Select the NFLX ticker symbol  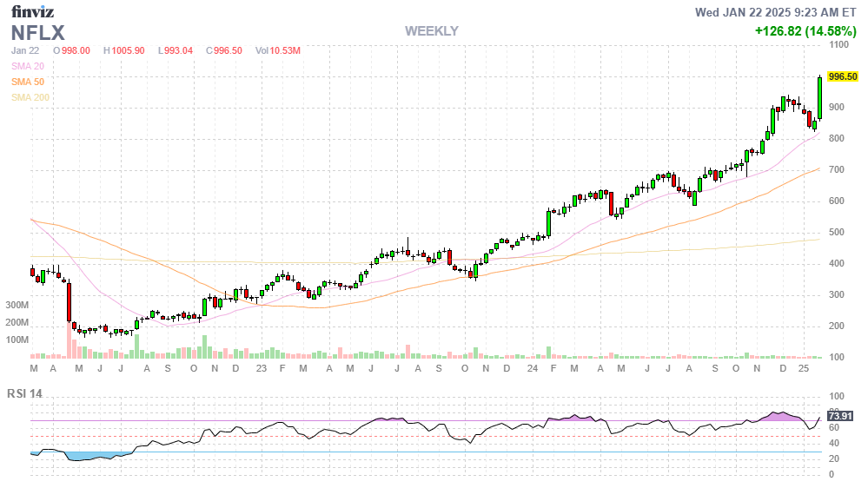(x=39, y=33)
